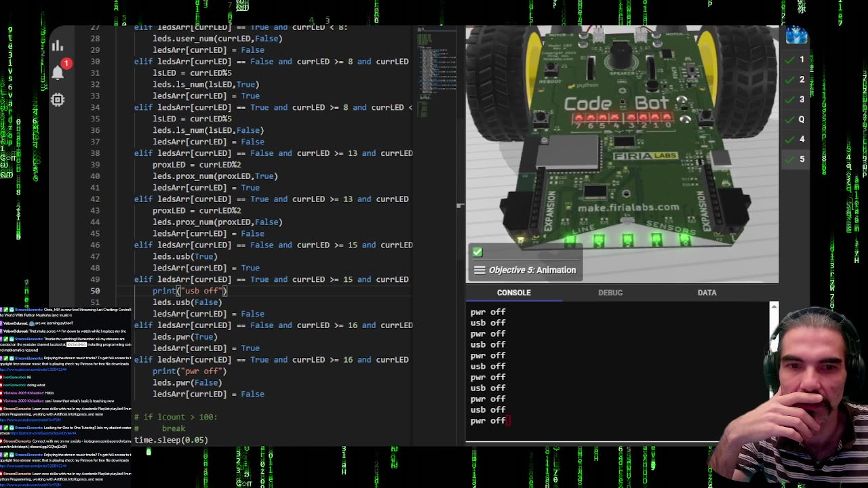Select objective 4 in the objectives list

[795, 139]
